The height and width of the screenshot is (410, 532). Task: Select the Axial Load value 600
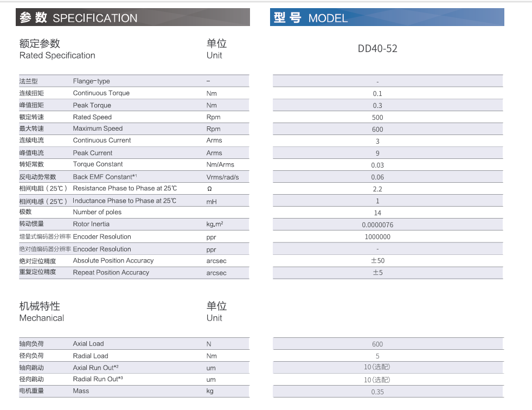click(x=377, y=344)
